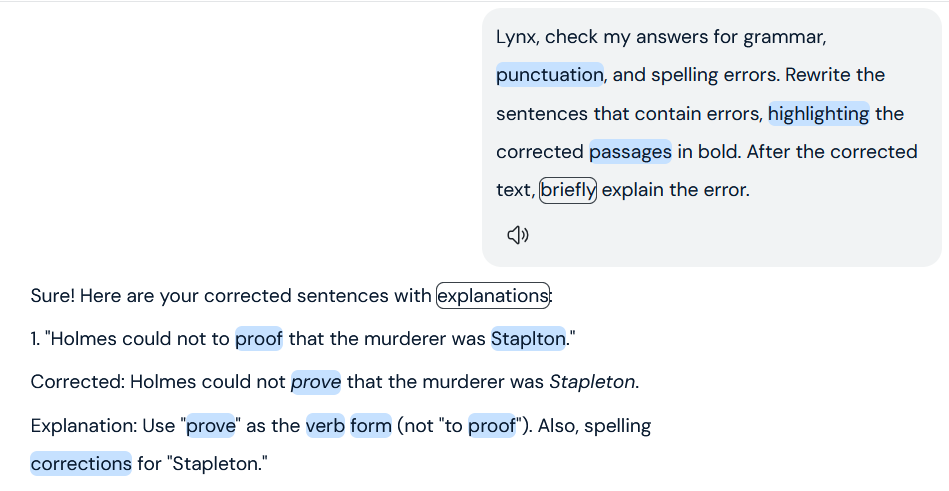Select the highlighted word "passages"

pyautogui.click(x=630, y=152)
